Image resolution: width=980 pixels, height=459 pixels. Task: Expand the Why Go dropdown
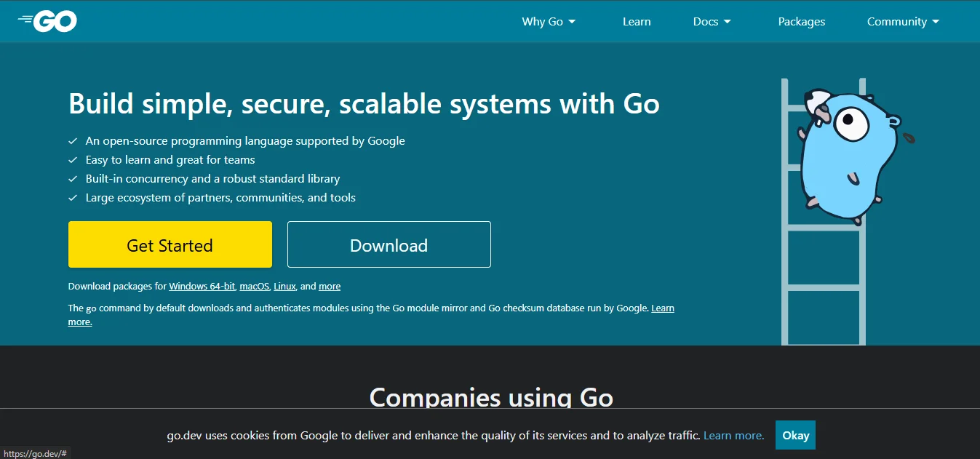coord(548,21)
